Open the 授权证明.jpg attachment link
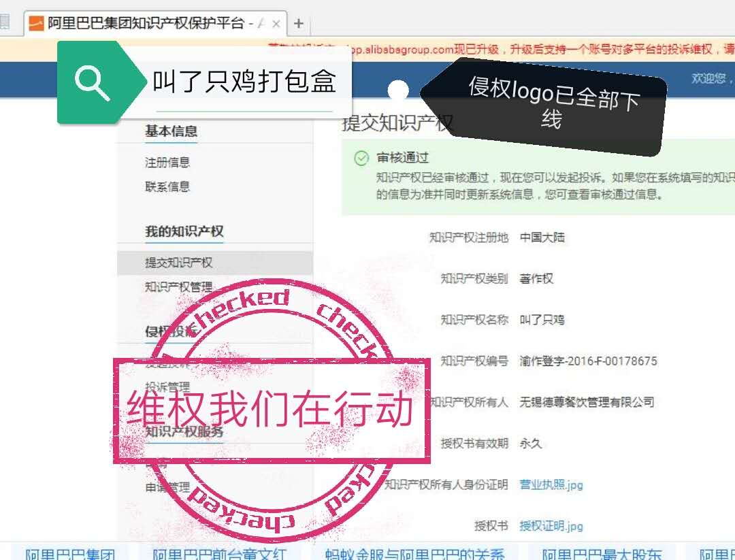The image size is (735, 560). (551, 526)
